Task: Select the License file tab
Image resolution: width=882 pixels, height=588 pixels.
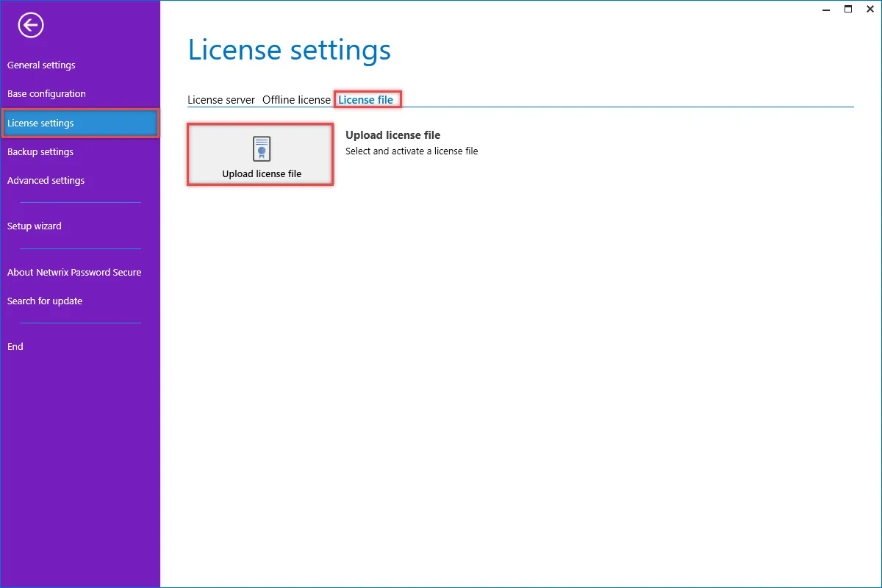Action: (366, 100)
